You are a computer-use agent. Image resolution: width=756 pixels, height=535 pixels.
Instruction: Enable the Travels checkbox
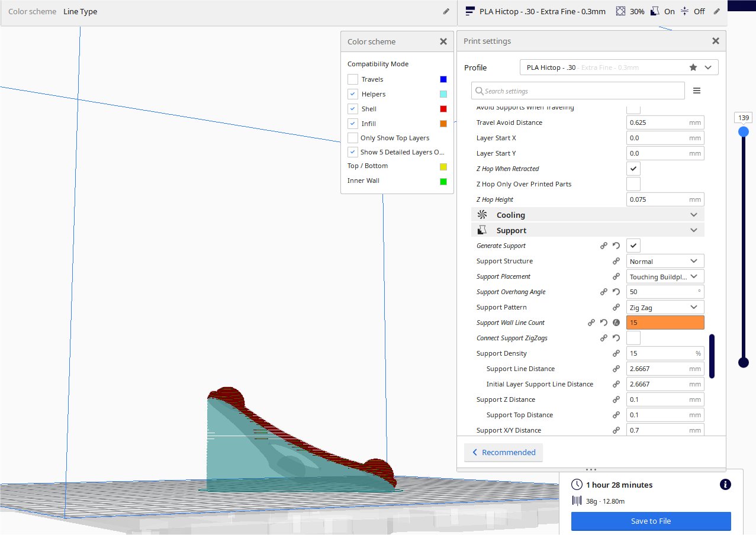[x=353, y=79]
